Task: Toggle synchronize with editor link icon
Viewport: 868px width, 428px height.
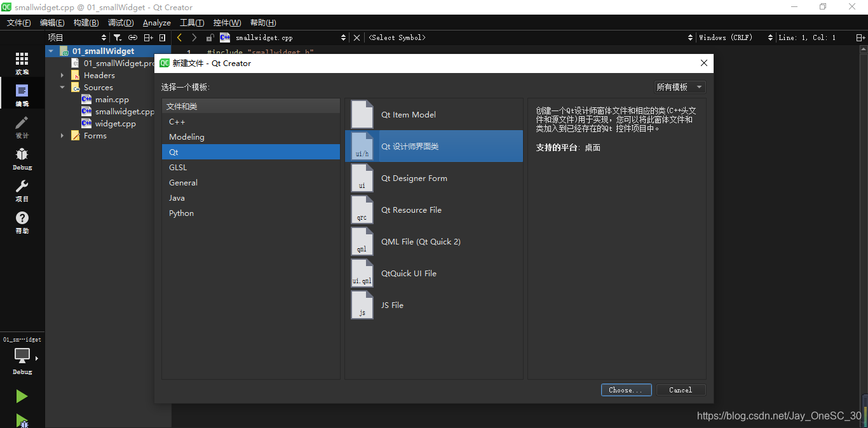Action: click(133, 37)
